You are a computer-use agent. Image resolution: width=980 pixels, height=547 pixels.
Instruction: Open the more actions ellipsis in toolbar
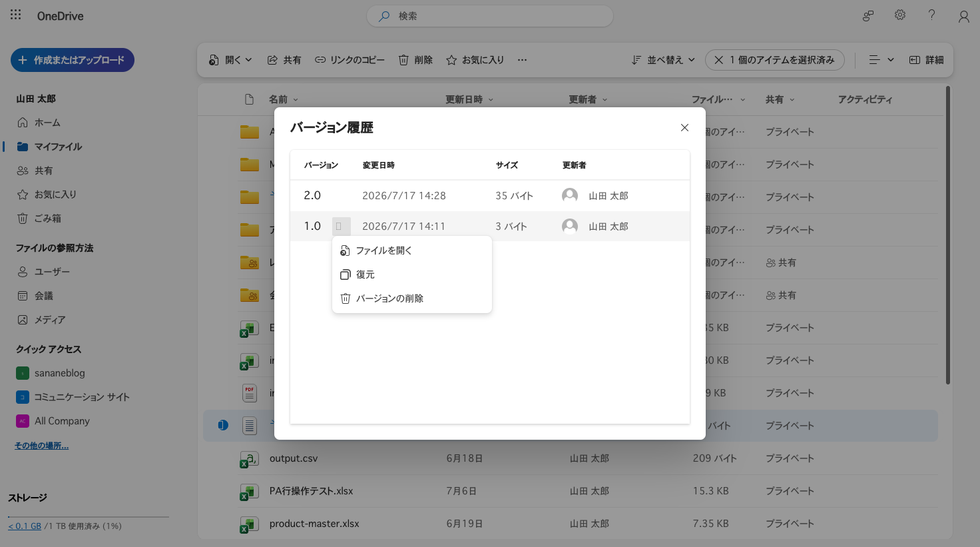523,60
